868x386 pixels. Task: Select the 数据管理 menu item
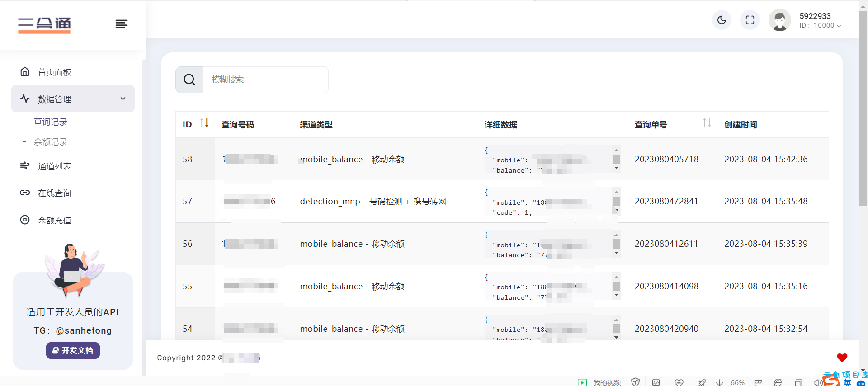coord(73,99)
